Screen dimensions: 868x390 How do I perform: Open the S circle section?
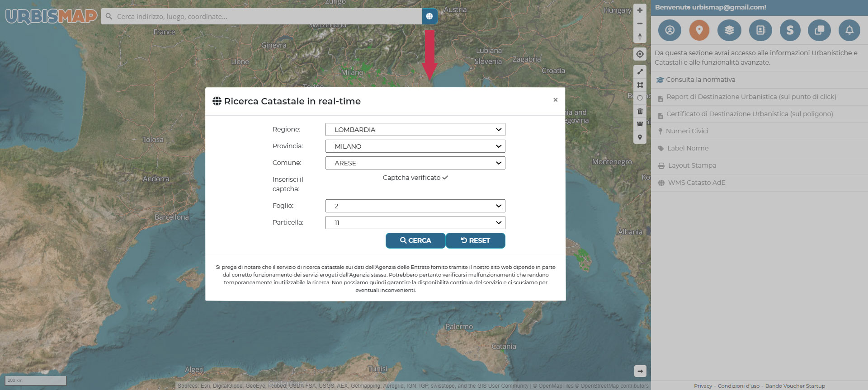(790, 30)
